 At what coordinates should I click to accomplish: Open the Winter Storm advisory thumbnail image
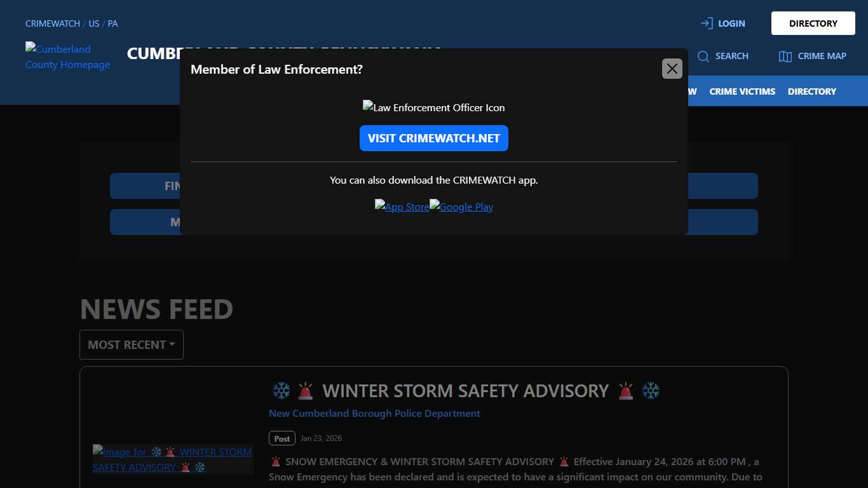(x=172, y=459)
